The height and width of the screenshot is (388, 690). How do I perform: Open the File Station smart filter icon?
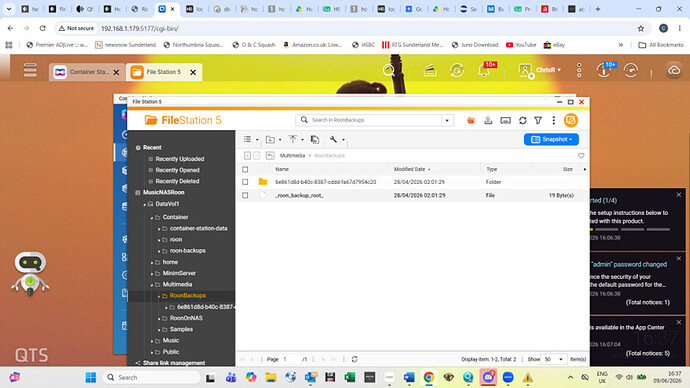coord(538,120)
